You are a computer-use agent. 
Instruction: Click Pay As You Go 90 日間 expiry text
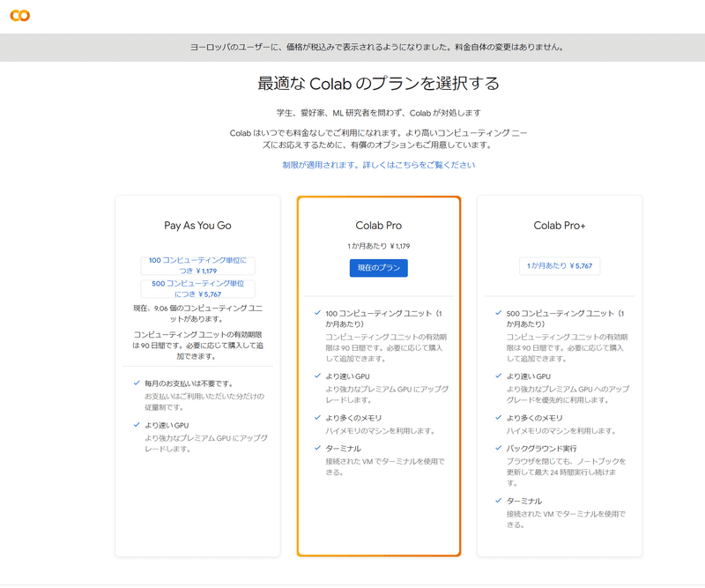tap(197, 345)
